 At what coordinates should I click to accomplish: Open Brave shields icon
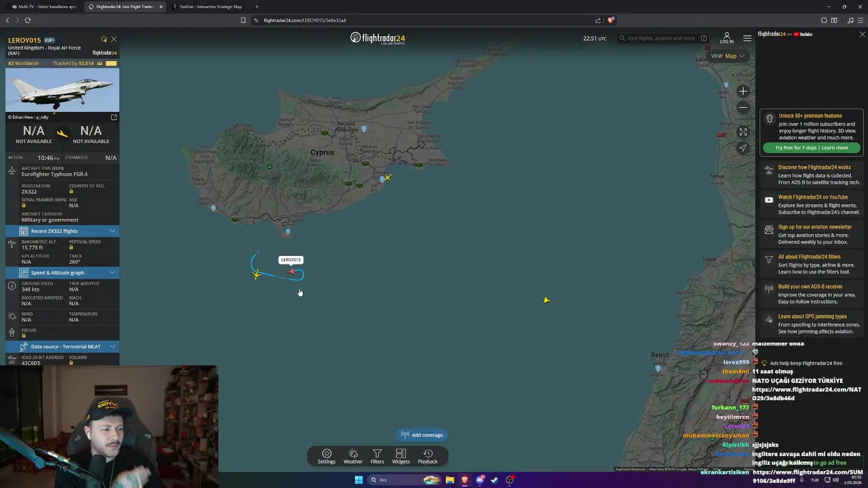pos(610,20)
